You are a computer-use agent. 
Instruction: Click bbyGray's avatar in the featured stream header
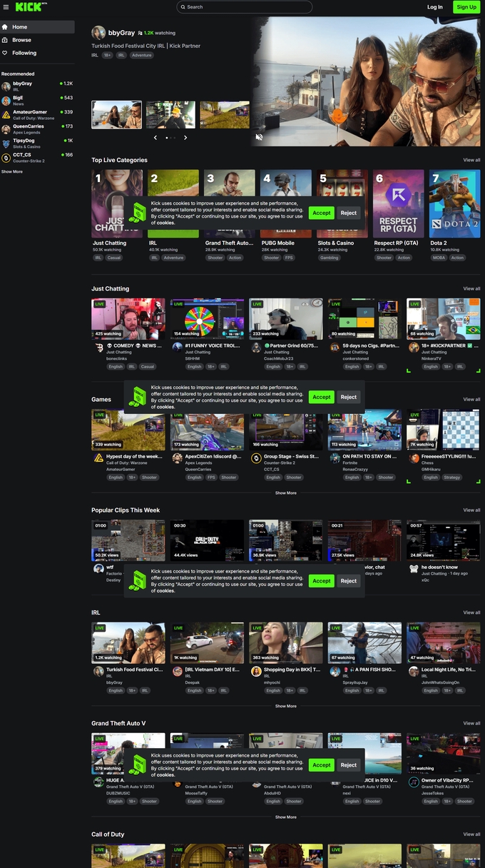coord(98,33)
